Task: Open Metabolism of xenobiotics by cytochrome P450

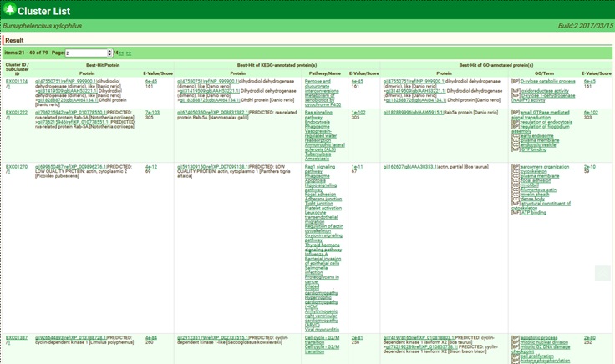Action: click(x=323, y=100)
